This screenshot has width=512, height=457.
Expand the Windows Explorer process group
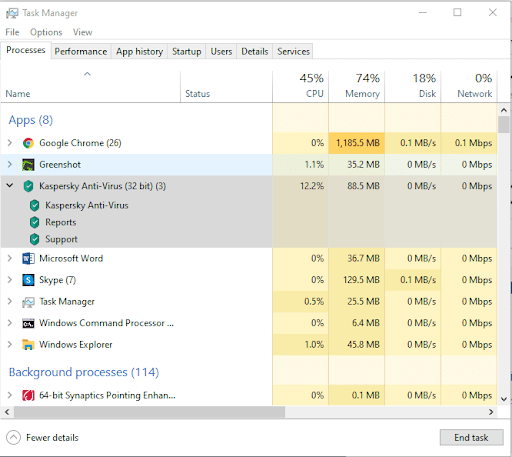click(x=10, y=345)
